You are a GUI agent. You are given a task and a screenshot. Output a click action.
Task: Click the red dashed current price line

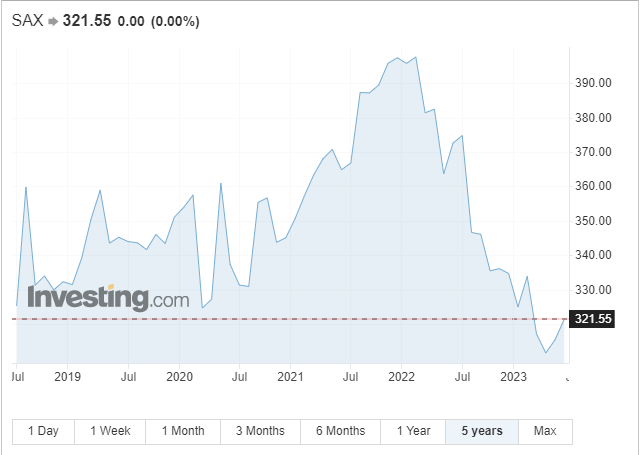coord(300,319)
